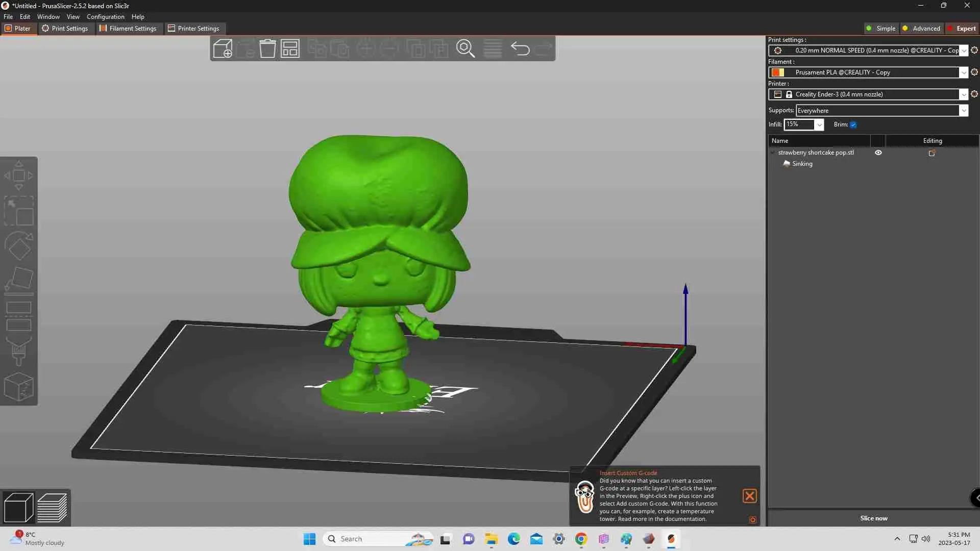The width and height of the screenshot is (980, 551).
Task: Click the Editing column header
Action: 932,141
